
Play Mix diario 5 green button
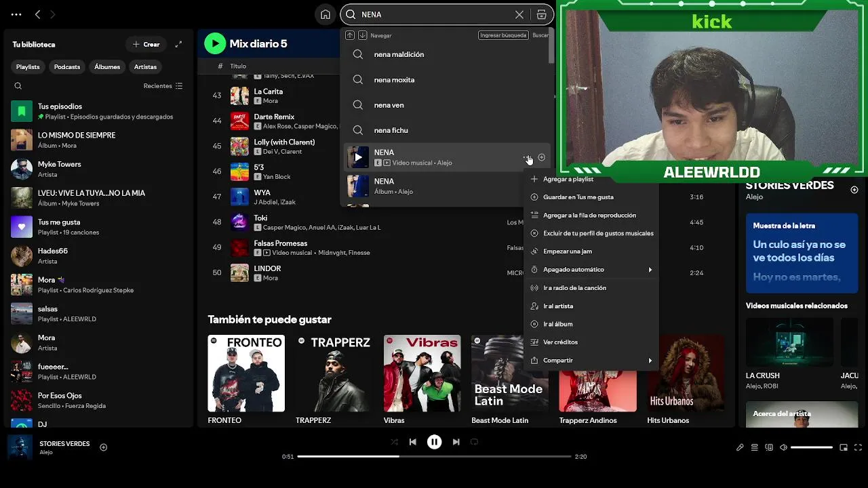(215, 43)
